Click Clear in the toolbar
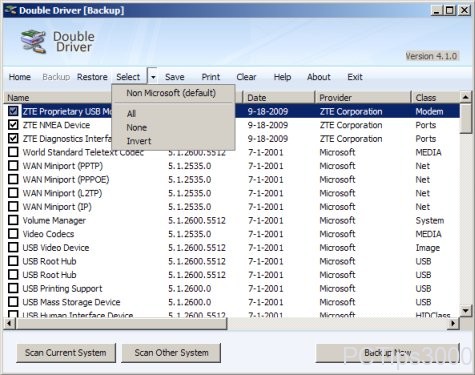The width and height of the screenshot is (475, 375). (x=246, y=77)
